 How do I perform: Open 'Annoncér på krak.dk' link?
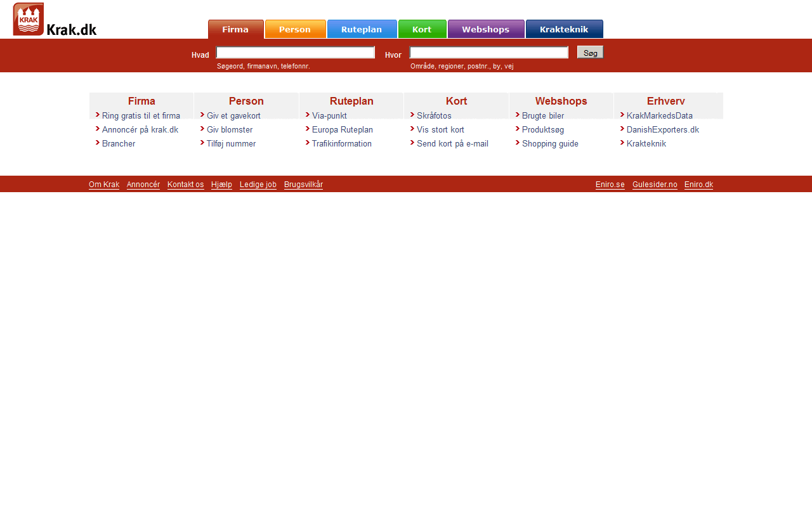[x=140, y=129]
